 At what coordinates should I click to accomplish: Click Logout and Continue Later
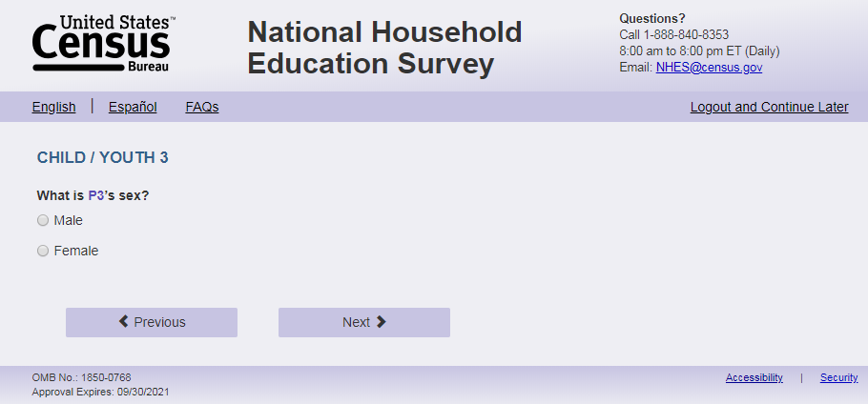(x=769, y=107)
